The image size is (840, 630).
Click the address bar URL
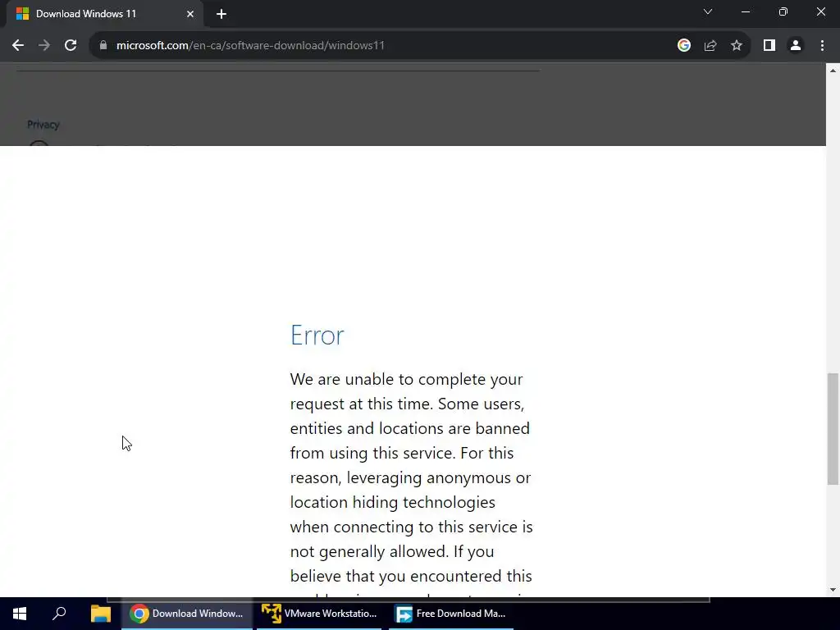[250, 46]
